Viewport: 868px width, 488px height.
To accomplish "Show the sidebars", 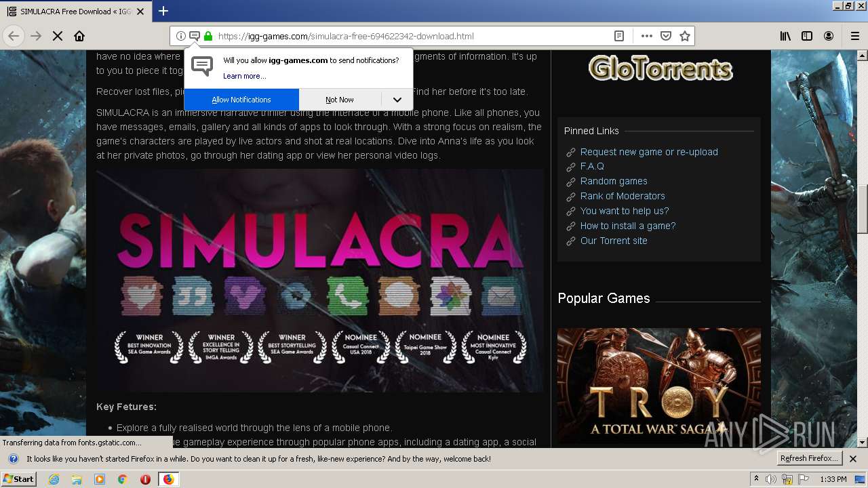I will pos(807,36).
